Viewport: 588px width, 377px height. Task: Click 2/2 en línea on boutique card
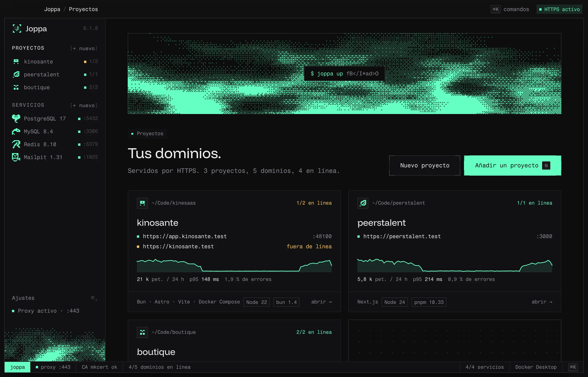coord(314,332)
